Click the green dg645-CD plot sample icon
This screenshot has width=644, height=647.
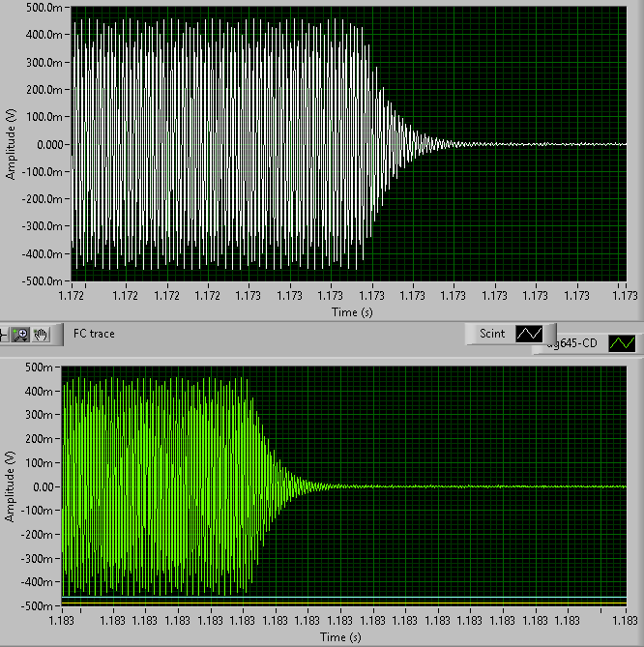tap(622, 343)
